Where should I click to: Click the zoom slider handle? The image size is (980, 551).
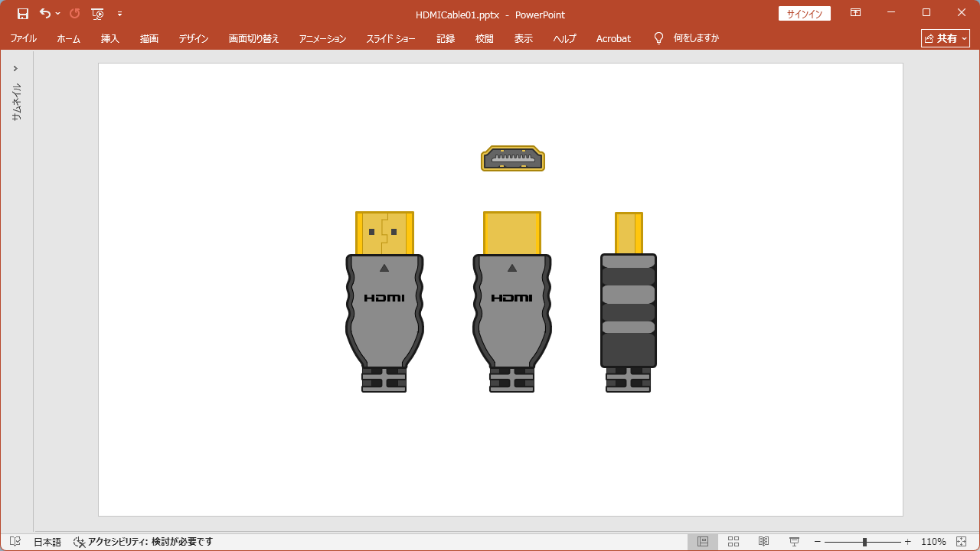[x=864, y=542]
